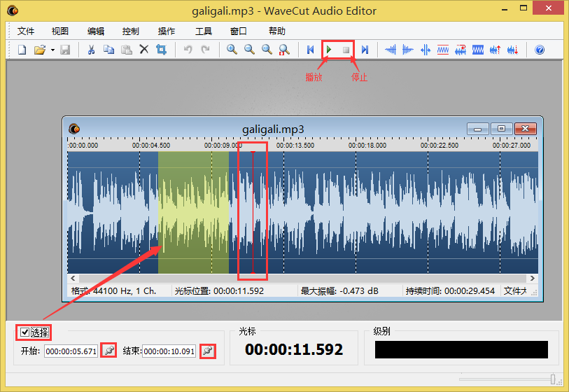
Task: Copy the selection with the copy icon
Action: [x=108, y=50]
